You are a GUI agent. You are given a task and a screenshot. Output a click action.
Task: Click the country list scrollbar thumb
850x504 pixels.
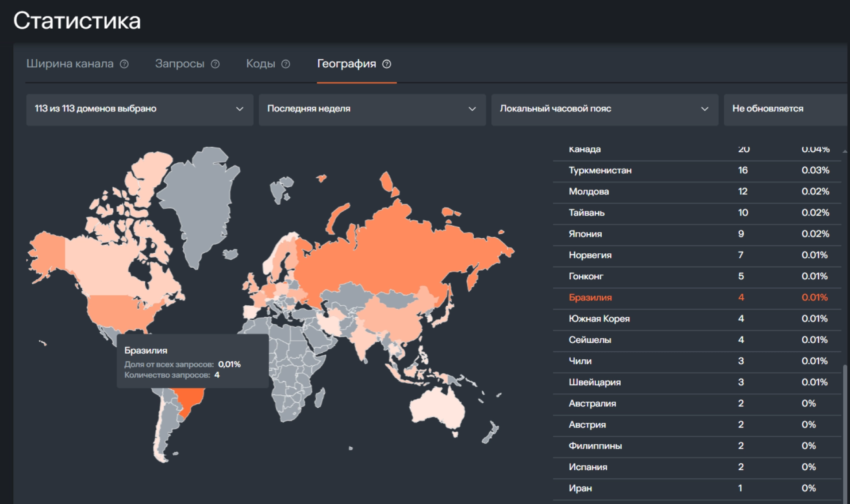pyautogui.click(x=845, y=433)
